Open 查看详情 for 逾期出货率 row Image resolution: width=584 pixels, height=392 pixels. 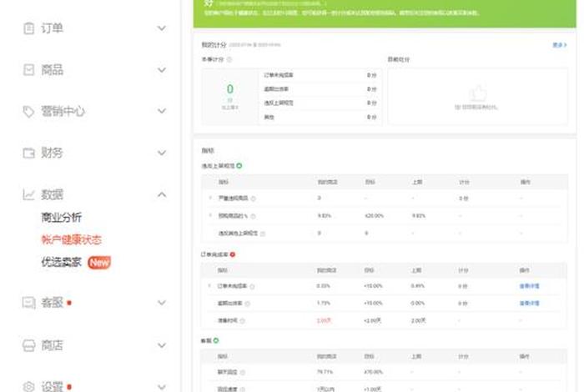tap(529, 303)
